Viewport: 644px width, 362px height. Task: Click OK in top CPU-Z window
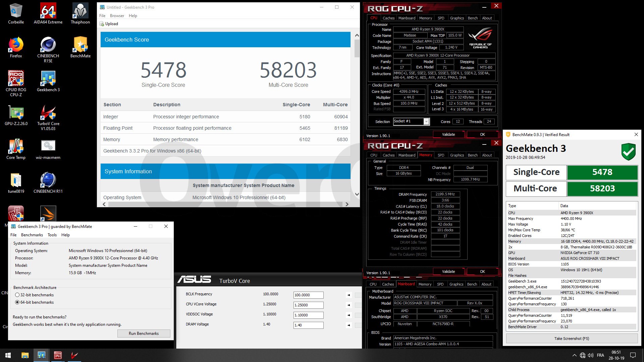point(482,134)
